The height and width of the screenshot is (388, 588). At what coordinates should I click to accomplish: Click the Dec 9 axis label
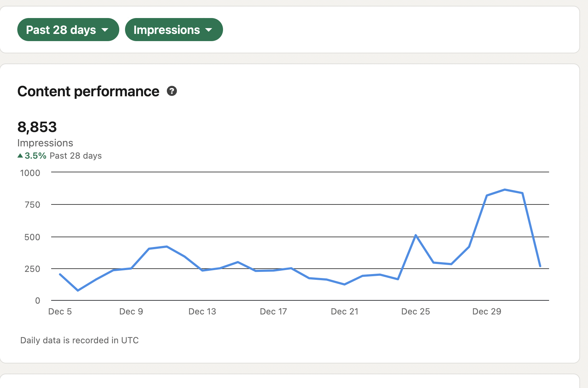pyautogui.click(x=131, y=312)
